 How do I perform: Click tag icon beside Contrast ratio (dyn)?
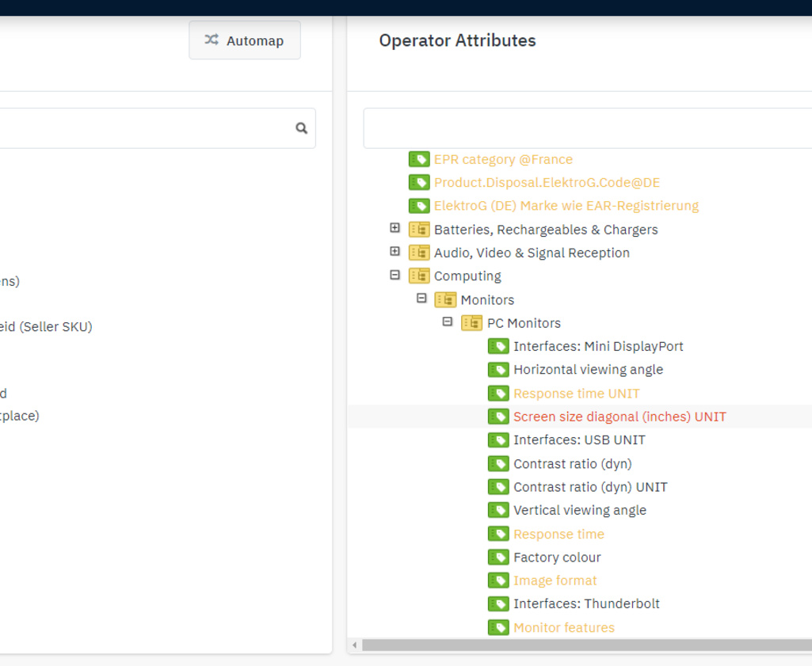(x=498, y=463)
